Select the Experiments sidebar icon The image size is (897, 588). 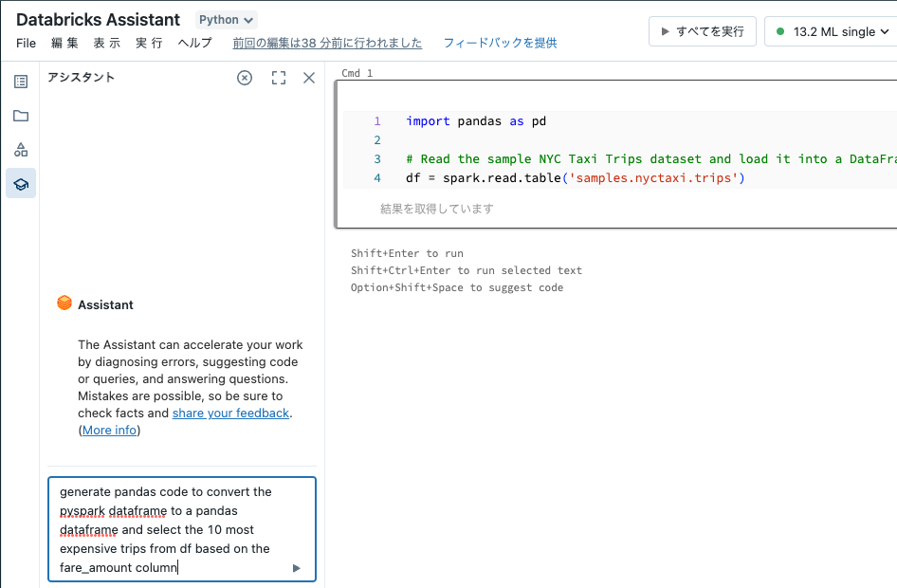point(20,149)
